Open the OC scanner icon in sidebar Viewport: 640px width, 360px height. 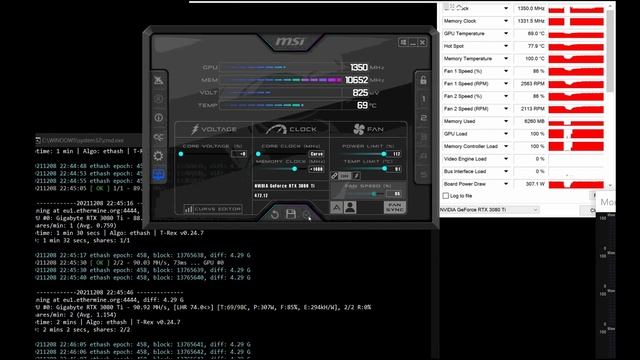coord(158,137)
